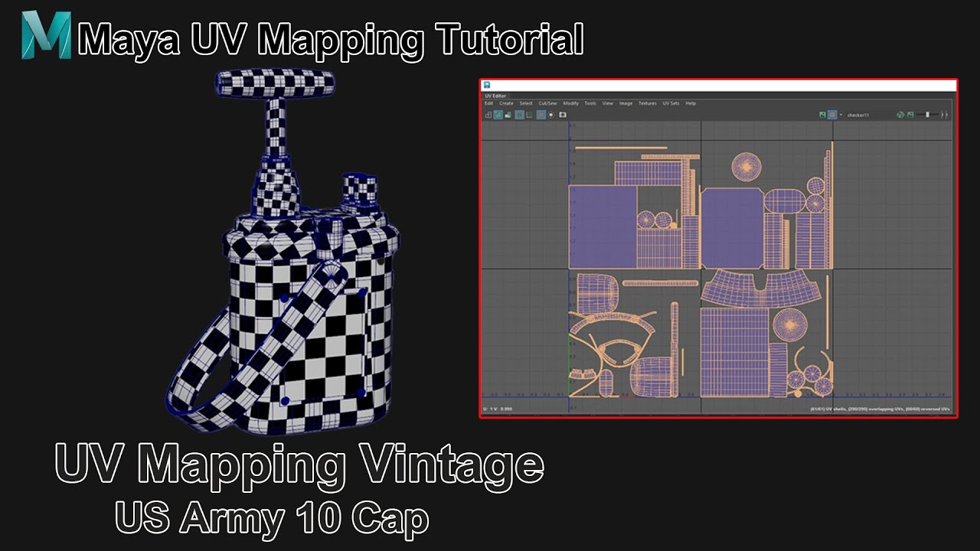Click the UV Editor panel title

tap(495, 96)
